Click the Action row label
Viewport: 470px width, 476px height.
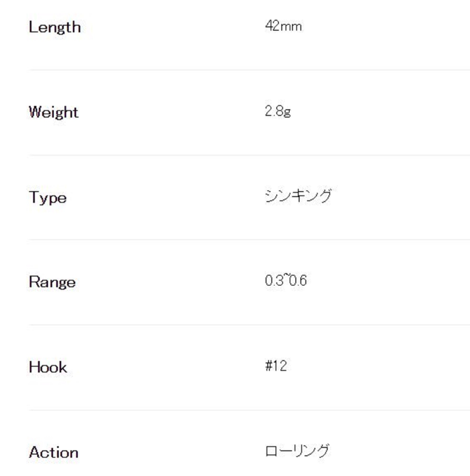click(54, 453)
